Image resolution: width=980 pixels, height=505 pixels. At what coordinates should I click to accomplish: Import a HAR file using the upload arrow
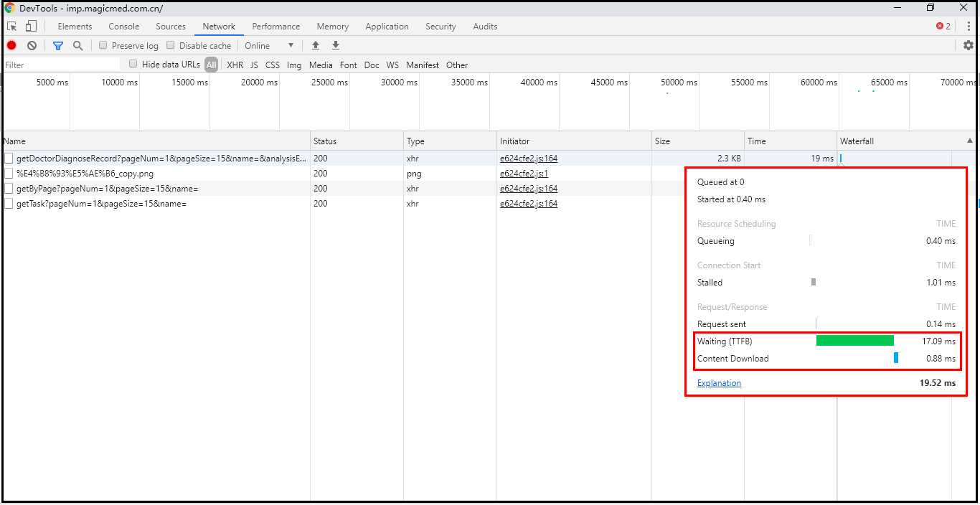[315, 45]
